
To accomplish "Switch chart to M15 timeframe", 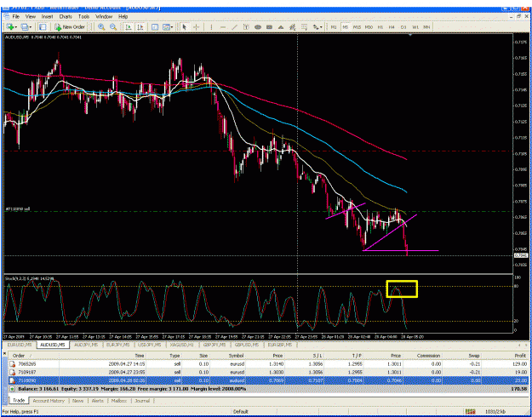I will 357,26.
